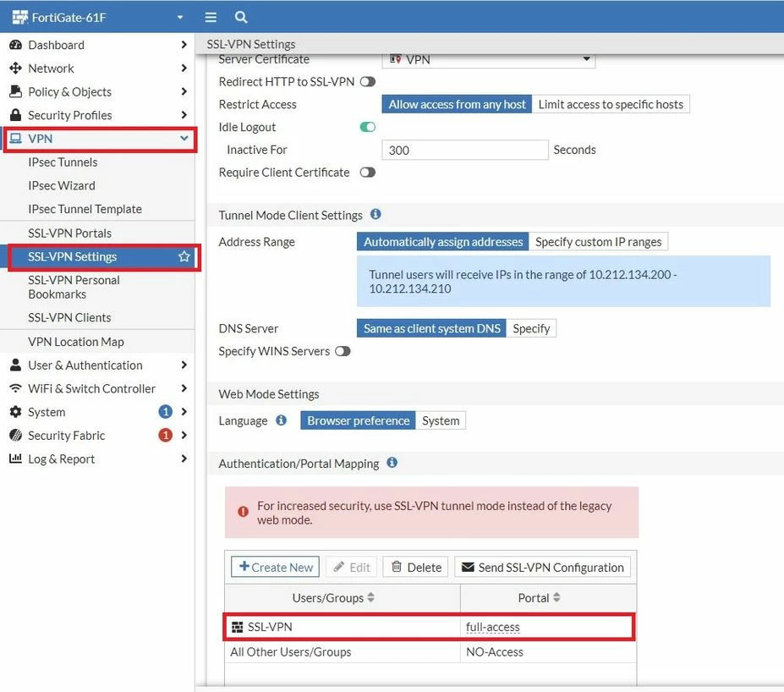Screen dimensions: 784x692
Task: Select Limit access to specific hosts
Action: click(611, 104)
